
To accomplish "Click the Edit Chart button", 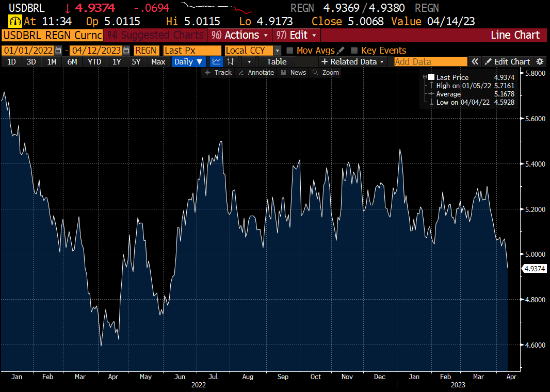I will point(507,62).
